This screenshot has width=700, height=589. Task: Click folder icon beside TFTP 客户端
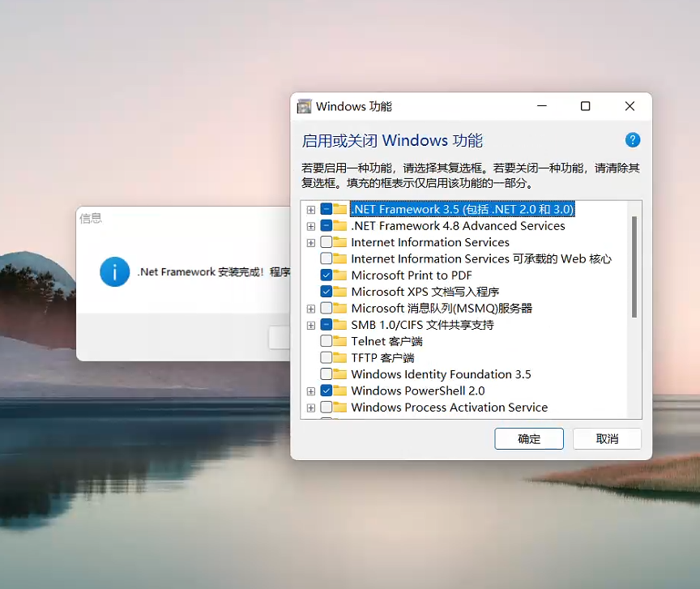(x=339, y=357)
